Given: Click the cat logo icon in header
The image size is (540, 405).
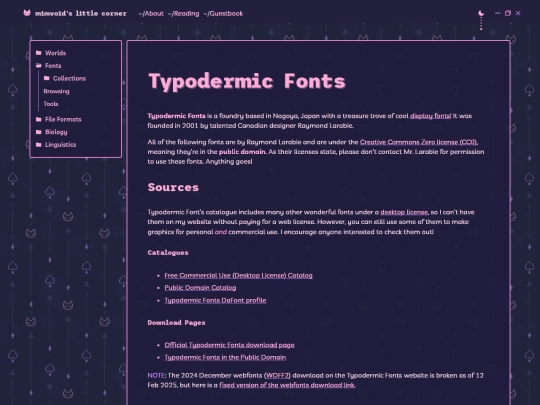Looking at the screenshot, I should (x=27, y=13).
